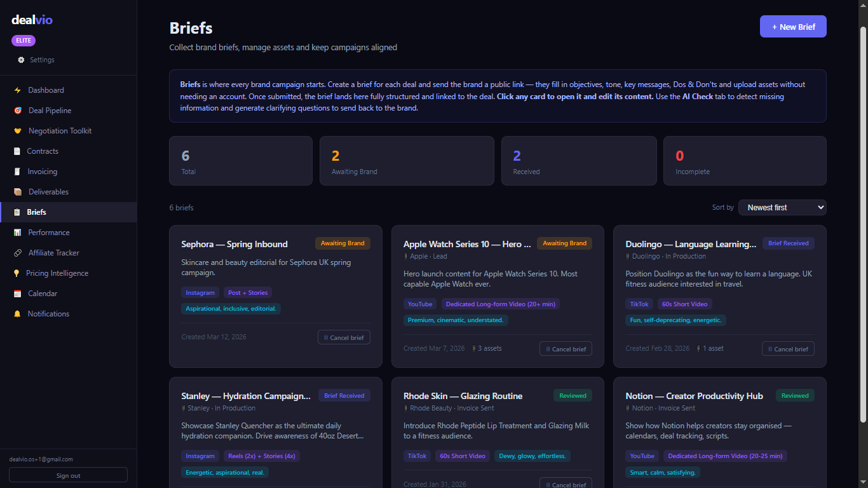Click the Brief Received badge on Duolingo card
This screenshot has width=868, height=488.
(788, 243)
